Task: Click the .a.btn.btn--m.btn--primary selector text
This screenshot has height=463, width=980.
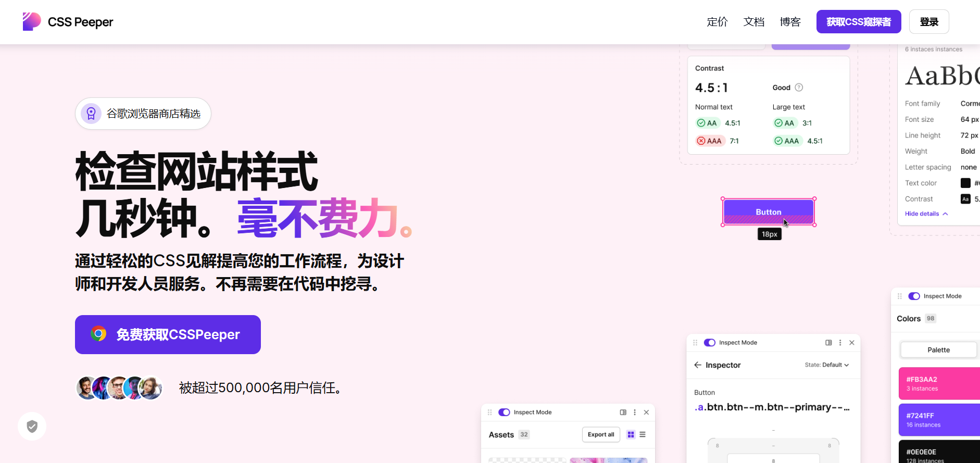Action: point(772,407)
